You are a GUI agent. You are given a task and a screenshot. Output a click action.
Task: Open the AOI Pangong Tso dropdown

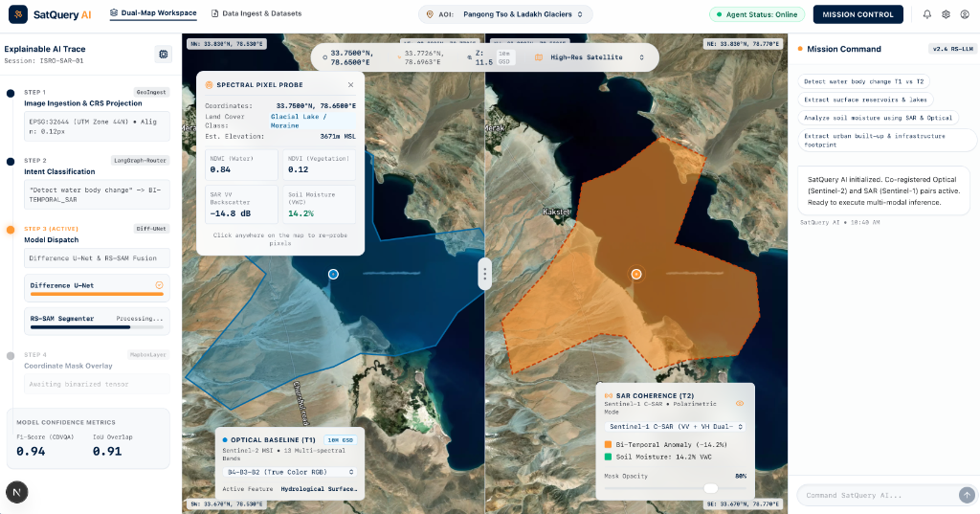(505, 13)
